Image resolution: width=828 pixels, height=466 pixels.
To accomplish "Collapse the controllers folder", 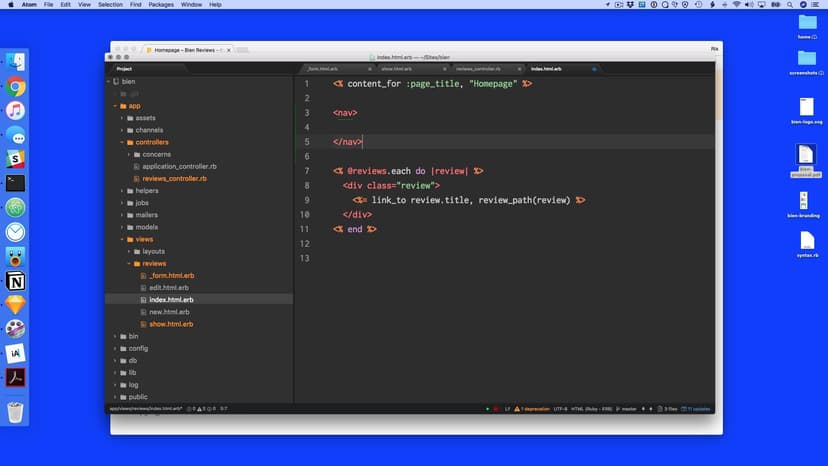I will (x=152, y=142).
